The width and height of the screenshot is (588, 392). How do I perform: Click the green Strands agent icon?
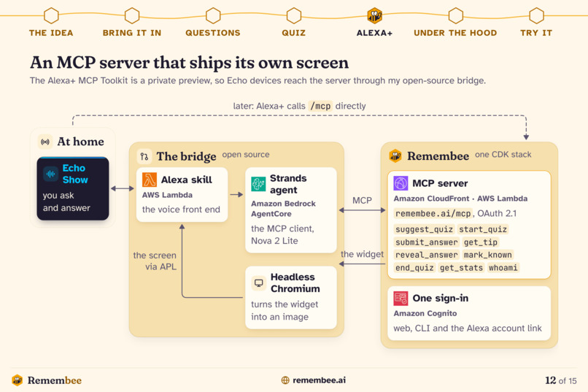pos(258,184)
